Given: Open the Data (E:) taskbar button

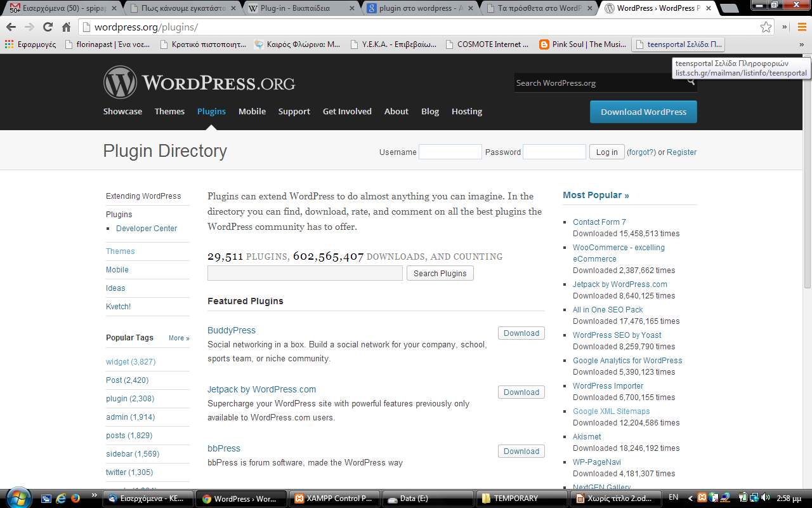Looking at the screenshot, I should coord(428,498).
